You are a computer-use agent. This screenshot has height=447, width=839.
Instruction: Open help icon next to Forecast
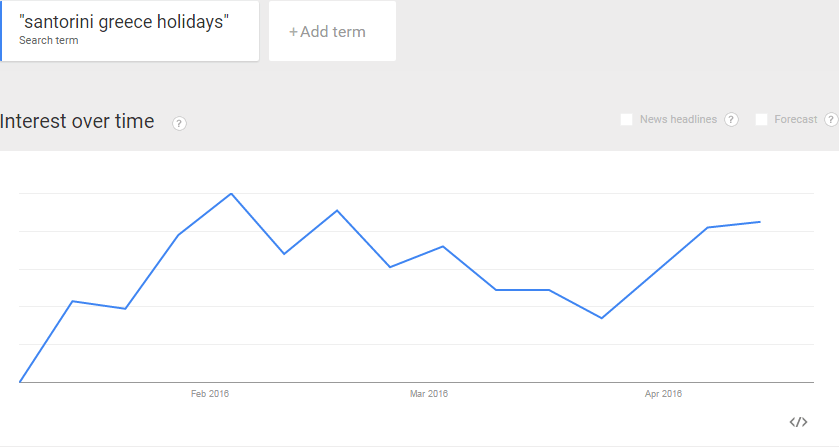pos(830,120)
